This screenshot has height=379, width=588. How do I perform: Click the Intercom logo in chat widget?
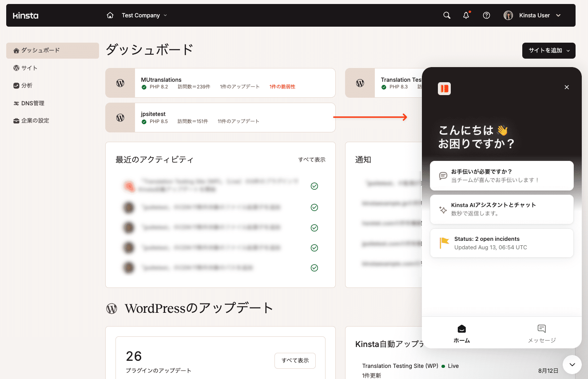pos(444,88)
